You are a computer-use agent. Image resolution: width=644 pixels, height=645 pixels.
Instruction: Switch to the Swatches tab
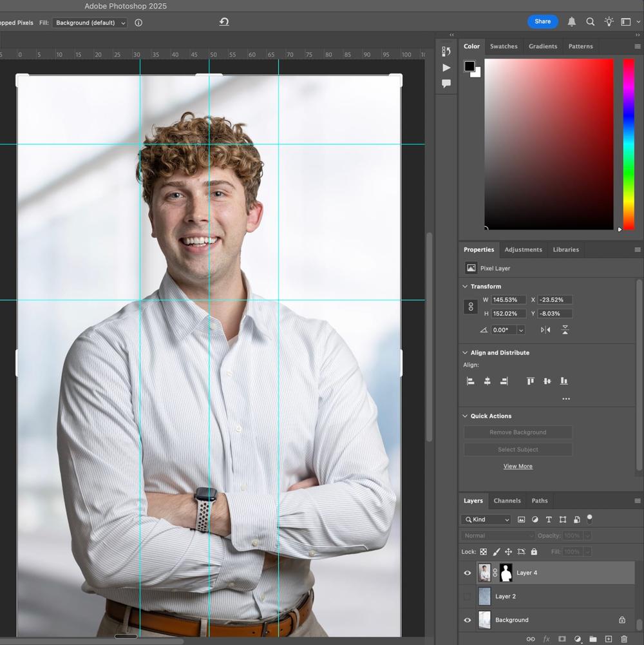click(x=504, y=46)
